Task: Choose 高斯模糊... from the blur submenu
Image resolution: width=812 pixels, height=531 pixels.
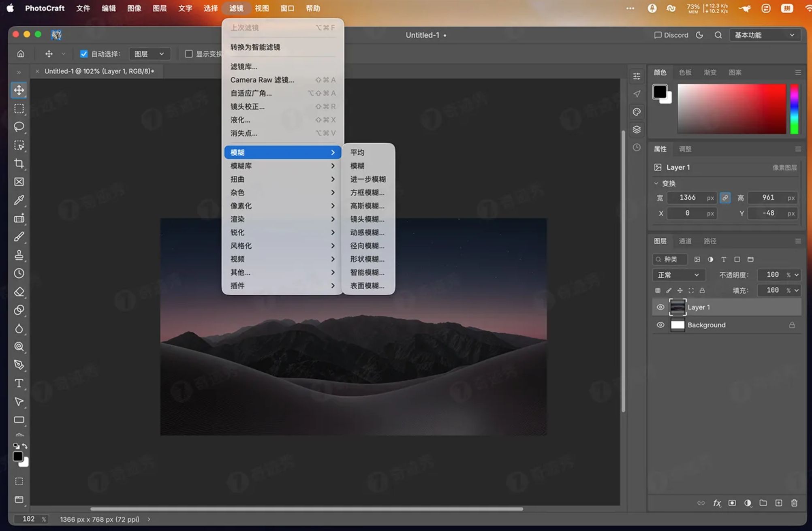Action: (x=368, y=206)
